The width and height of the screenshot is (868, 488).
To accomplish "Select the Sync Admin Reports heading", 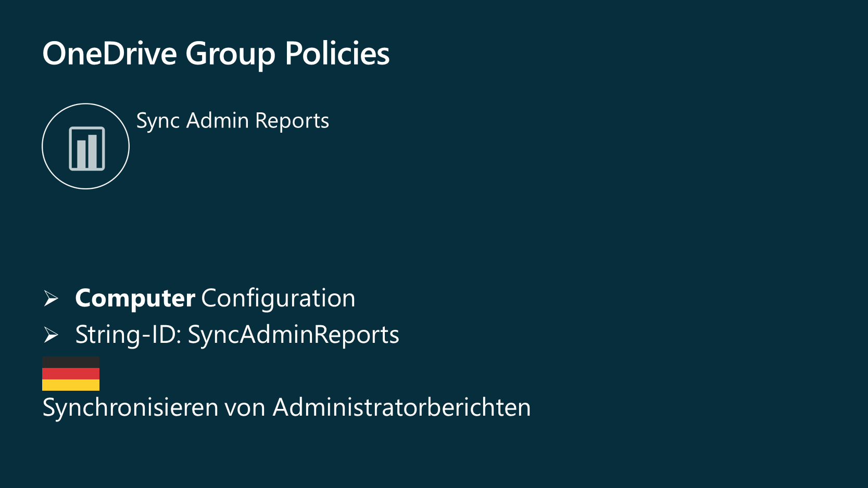I will (x=232, y=121).
